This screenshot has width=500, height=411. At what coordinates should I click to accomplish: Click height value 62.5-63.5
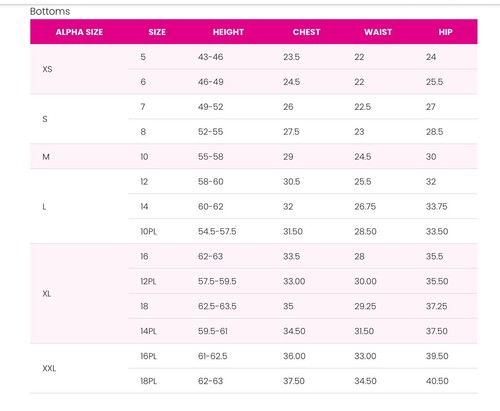217,306
